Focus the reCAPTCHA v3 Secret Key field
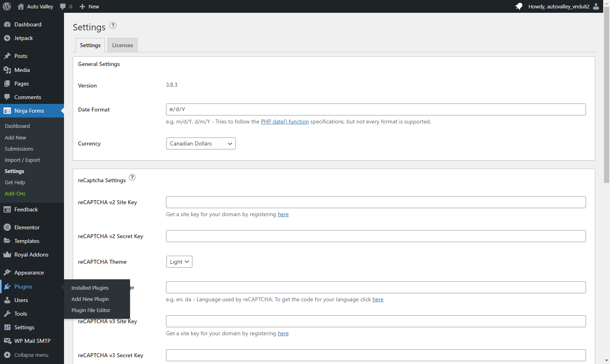The height and width of the screenshot is (364, 610). point(376,355)
